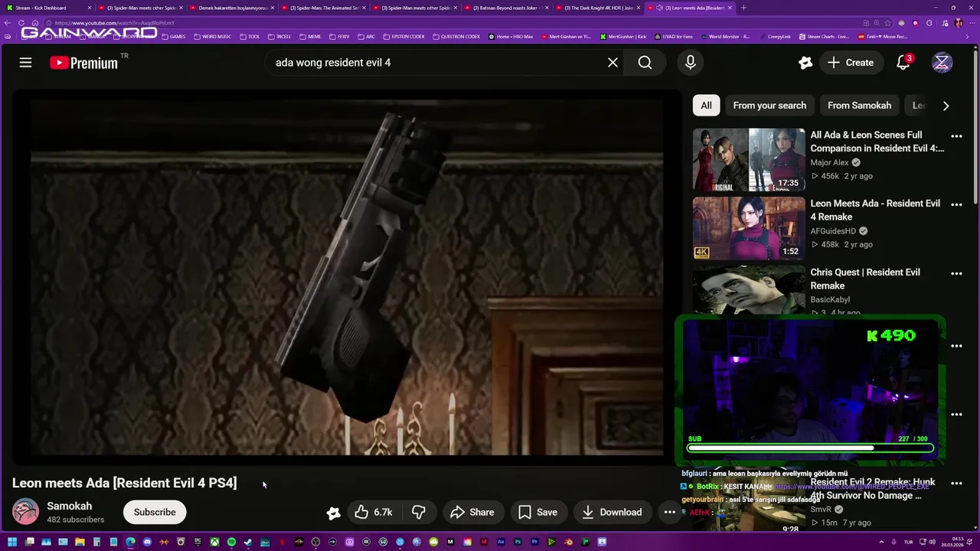Open MertGünhan | Kick bookmark
Screen dimensions: 980x551
[x=623, y=36]
